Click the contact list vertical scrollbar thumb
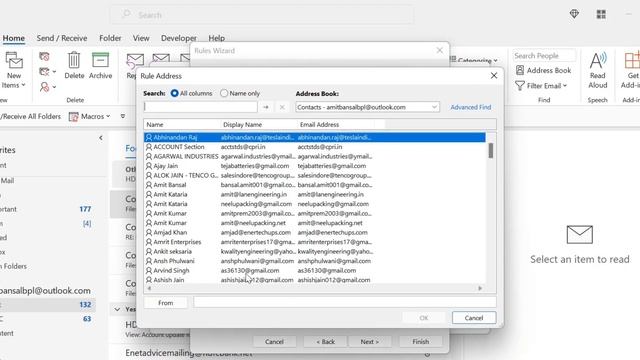This screenshot has width=640, height=360. coord(491,151)
